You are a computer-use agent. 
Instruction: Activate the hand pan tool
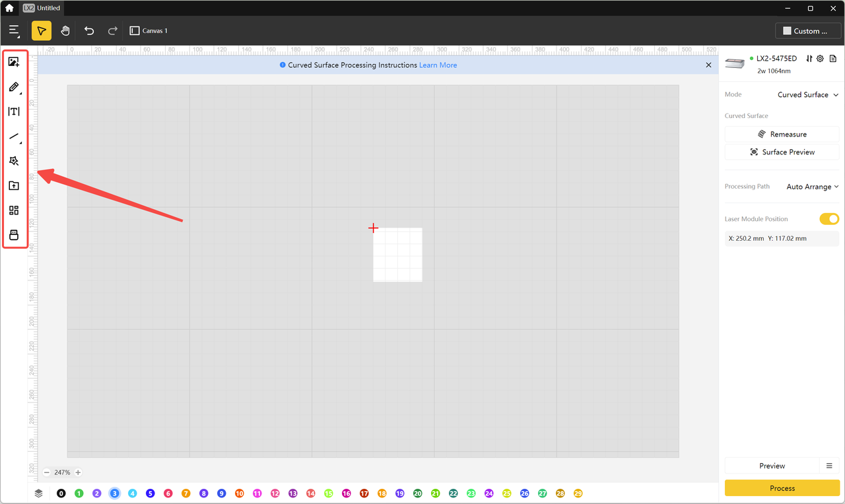pos(65,31)
